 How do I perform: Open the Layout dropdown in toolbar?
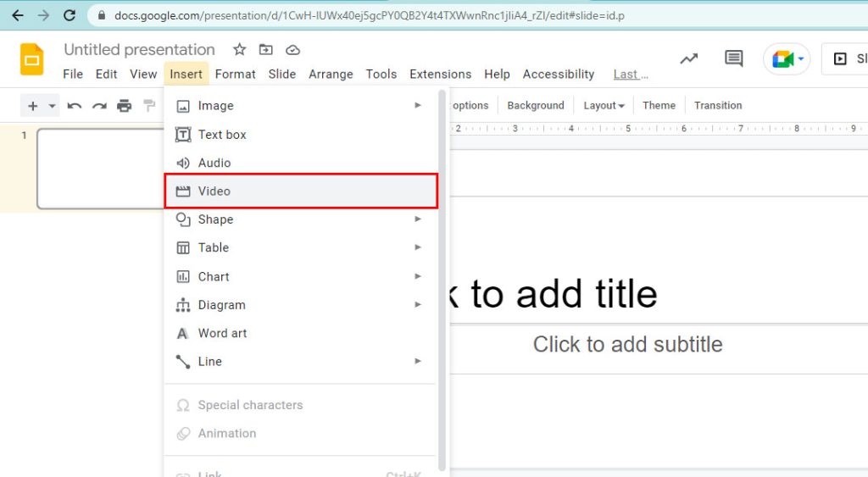pyautogui.click(x=604, y=106)
